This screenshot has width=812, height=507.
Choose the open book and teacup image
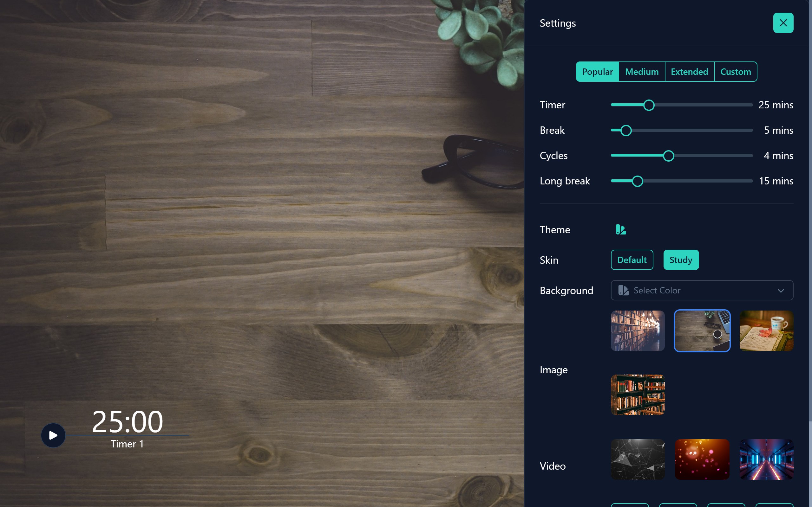[766, 331]
